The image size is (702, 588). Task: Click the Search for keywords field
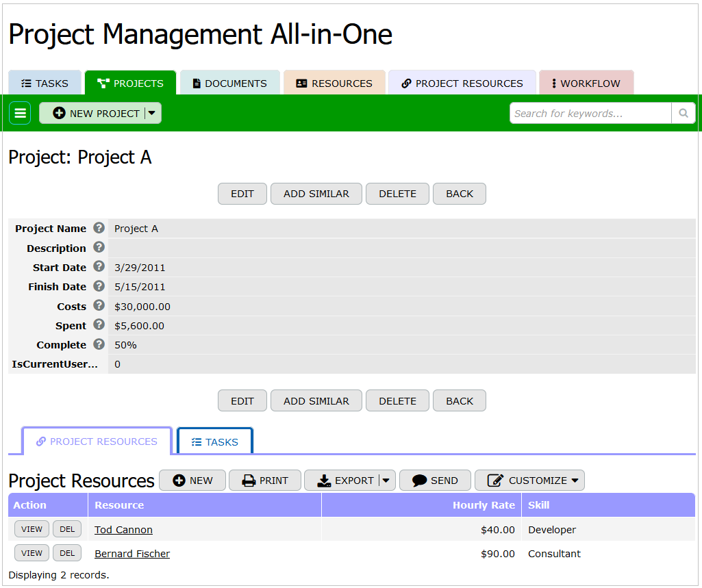(x=590, y=113)
